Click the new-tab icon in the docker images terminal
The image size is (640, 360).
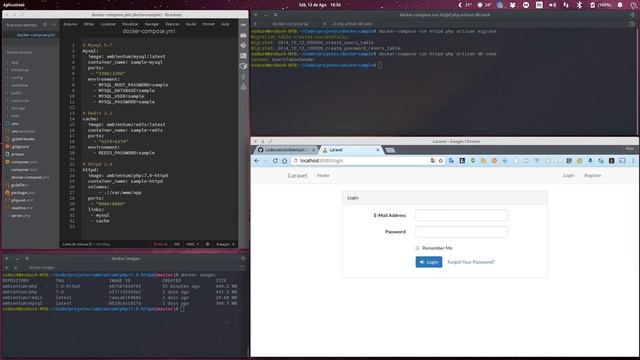coord(7,268)
